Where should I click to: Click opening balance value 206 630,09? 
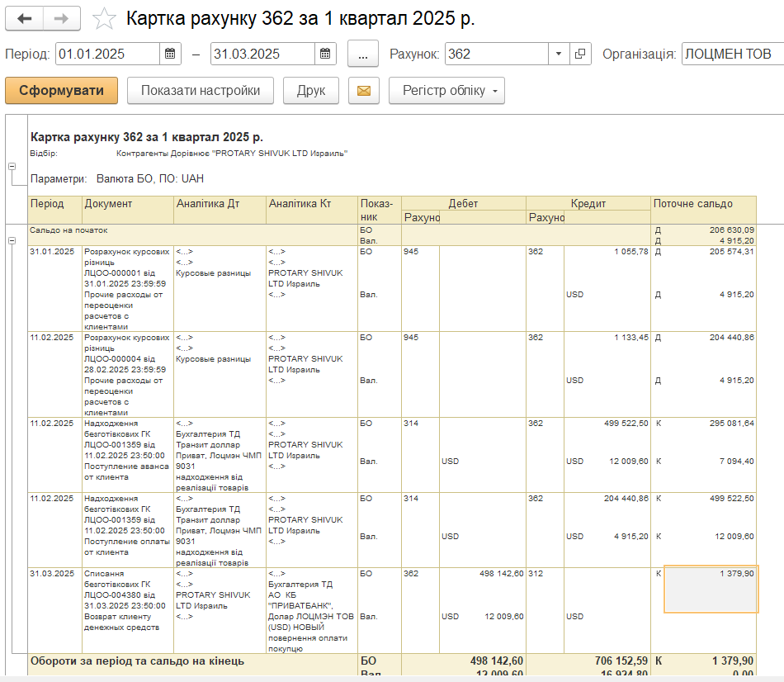coord(731,230)
